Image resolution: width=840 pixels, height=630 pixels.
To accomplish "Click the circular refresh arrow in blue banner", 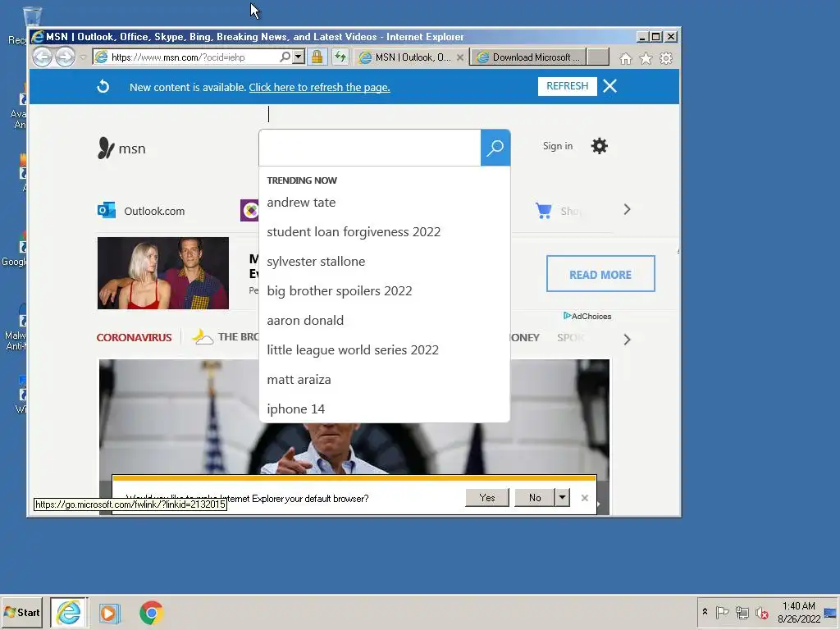I will 103,86.
